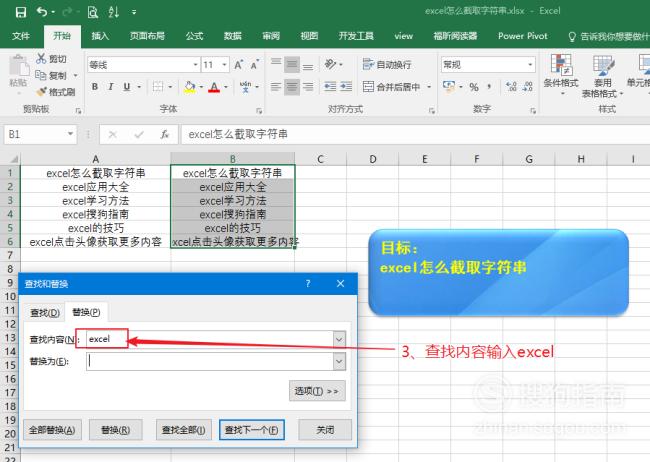Open the Font Color dropdown arrow
The image size is (650, 462).
tap(226, 87)
